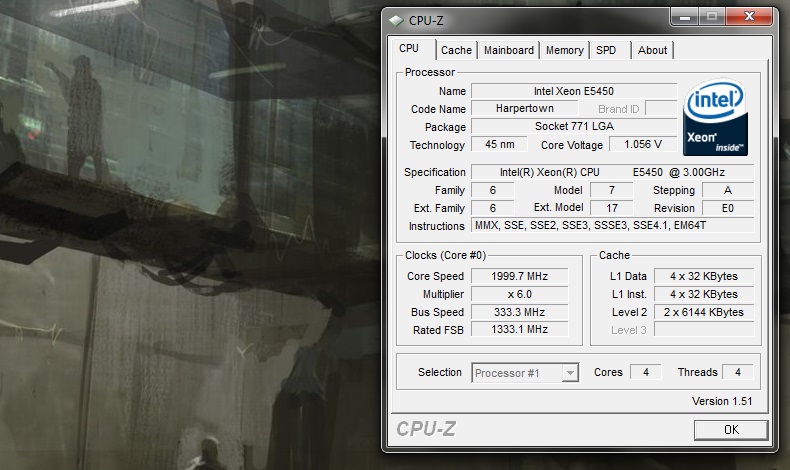Click the Level 2 value 2 x 6144 KBytes
The height and width of the screenshot is (470, 790).
pyautogui.click(x=704, y=312)
